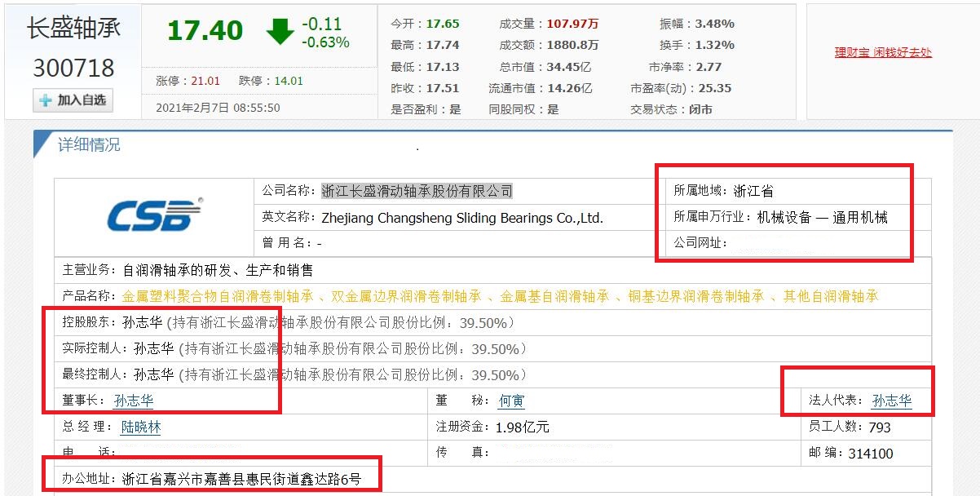Click 员工人数 value 793
This screenshot has height=496, width=980.
880,427
